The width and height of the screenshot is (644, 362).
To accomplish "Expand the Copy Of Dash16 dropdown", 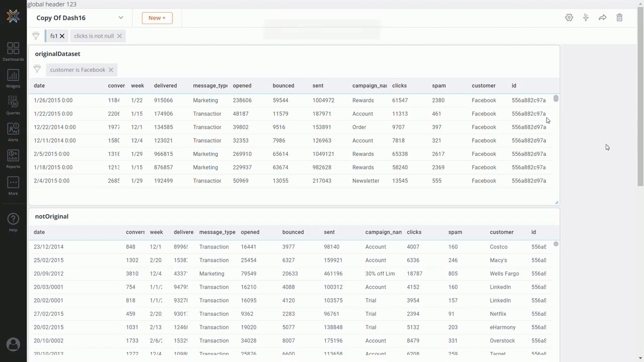I will click(x=121, y=18).
